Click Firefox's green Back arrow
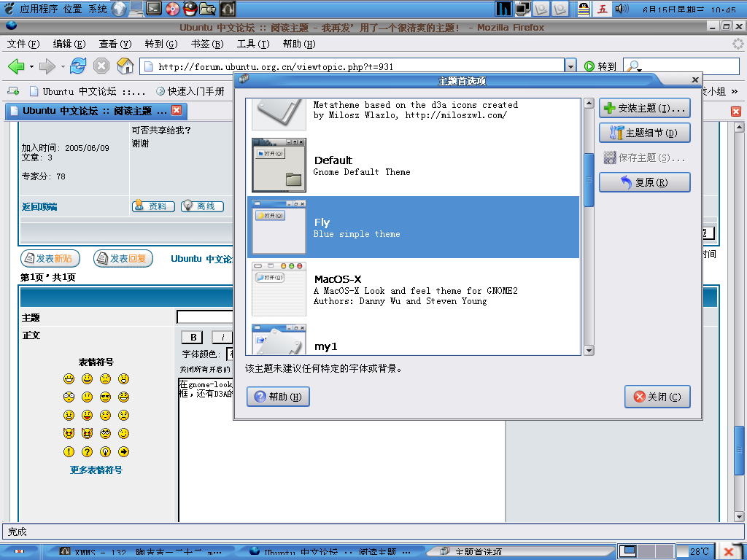 click(16, 66)
